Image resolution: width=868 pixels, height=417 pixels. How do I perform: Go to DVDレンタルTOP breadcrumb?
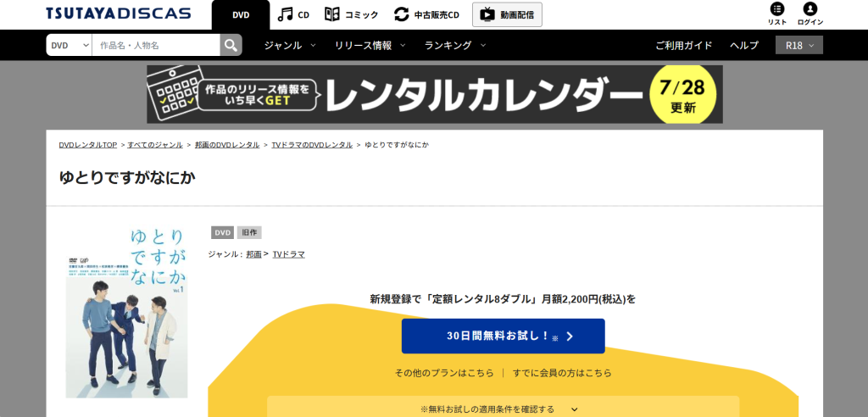[x=88, y=145]
